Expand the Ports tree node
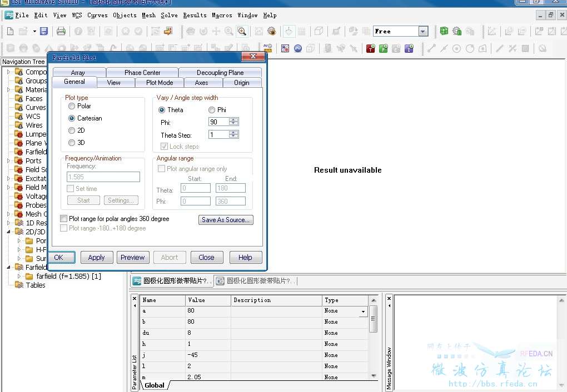This screenshot has height=392, width=567. [x=9, y=161]
